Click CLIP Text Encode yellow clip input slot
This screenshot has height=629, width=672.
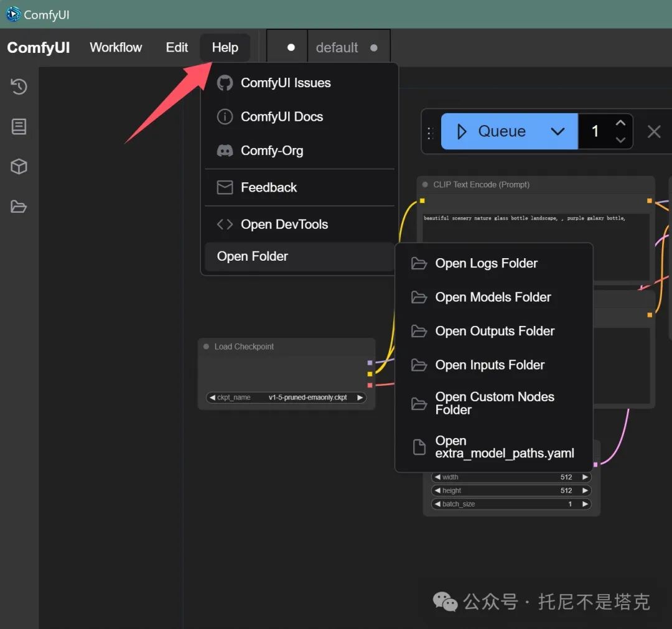[422, 200]
